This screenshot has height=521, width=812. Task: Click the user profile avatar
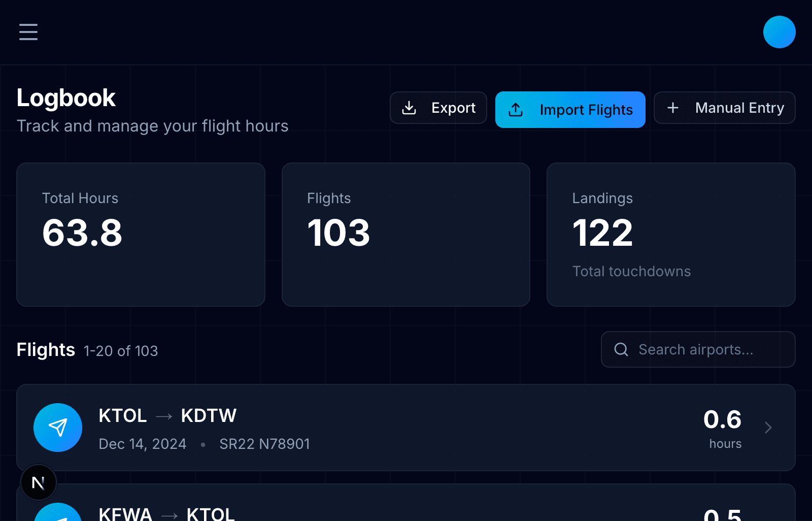click(x=779, y=32)
